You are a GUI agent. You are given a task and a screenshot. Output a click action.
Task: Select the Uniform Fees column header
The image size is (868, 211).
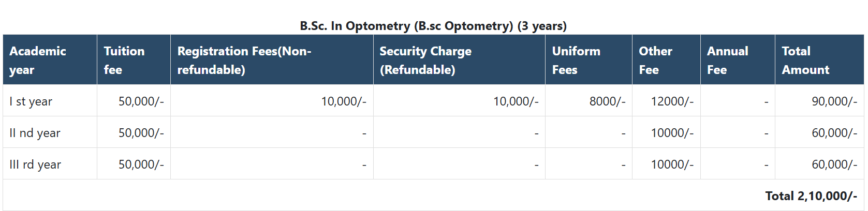[576, 60]
